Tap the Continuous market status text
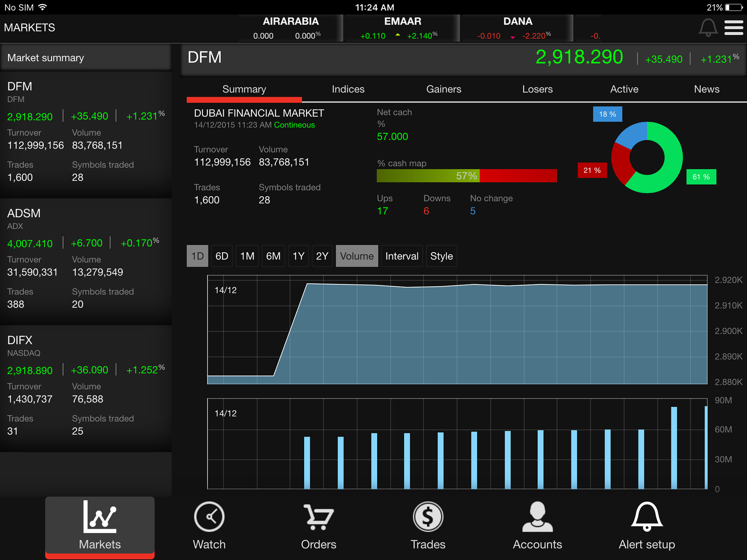 (294, 125)
